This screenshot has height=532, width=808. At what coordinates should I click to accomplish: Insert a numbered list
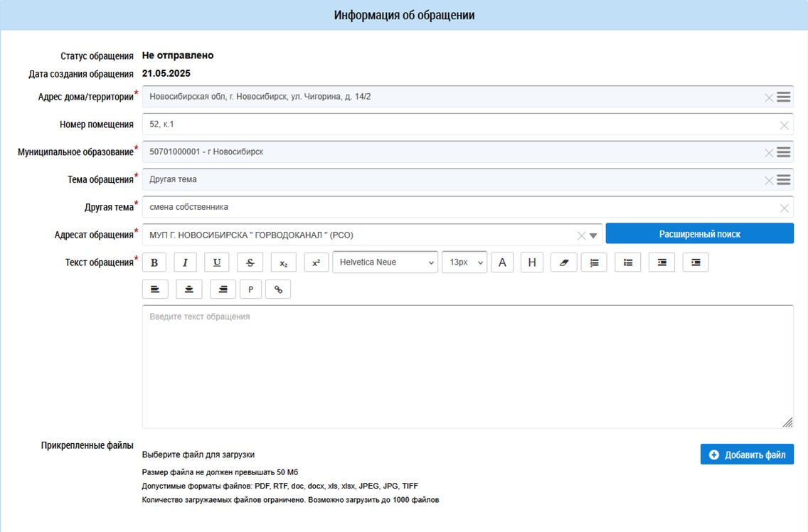pyautogui.click(x=594, y=262)
